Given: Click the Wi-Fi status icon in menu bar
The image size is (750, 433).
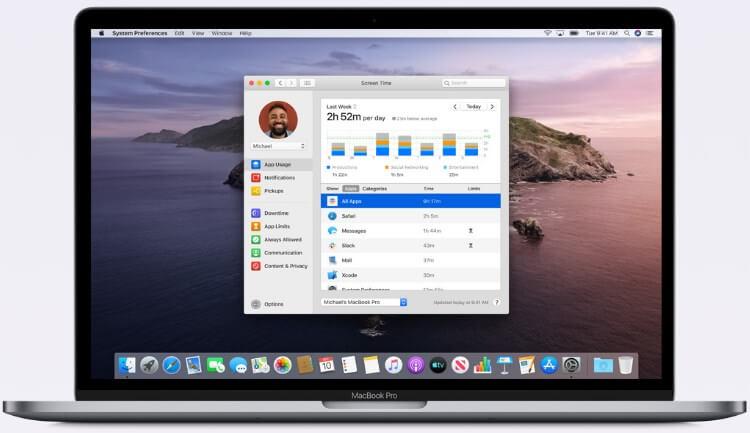Looking at the screenshot, I should (x=548, y=33).
